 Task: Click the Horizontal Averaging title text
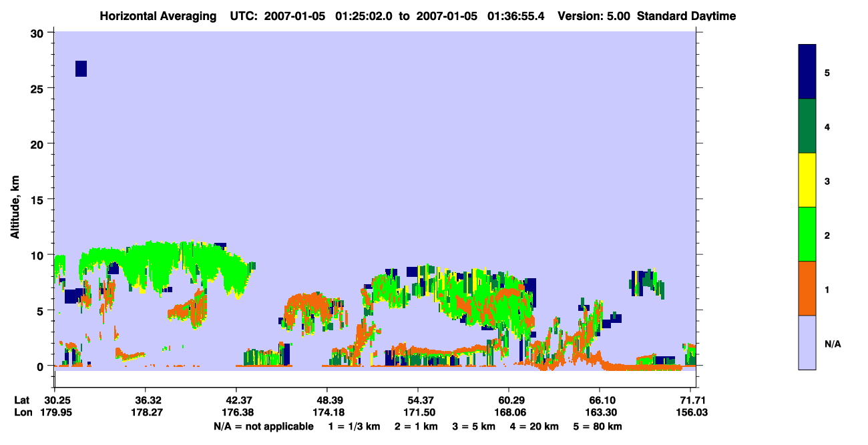click(158, 16)
